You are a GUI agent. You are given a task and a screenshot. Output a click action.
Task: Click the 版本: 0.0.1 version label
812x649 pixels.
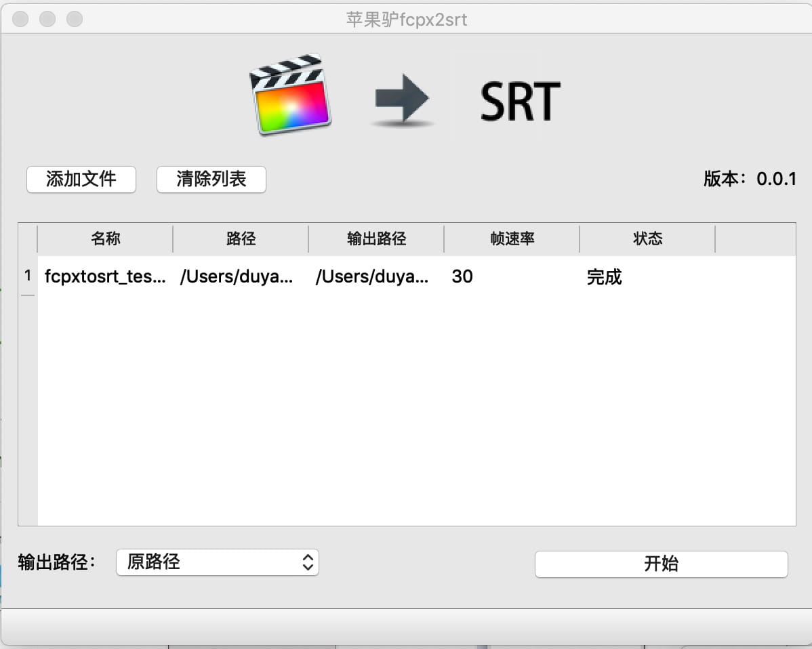(x=750, y=179)
